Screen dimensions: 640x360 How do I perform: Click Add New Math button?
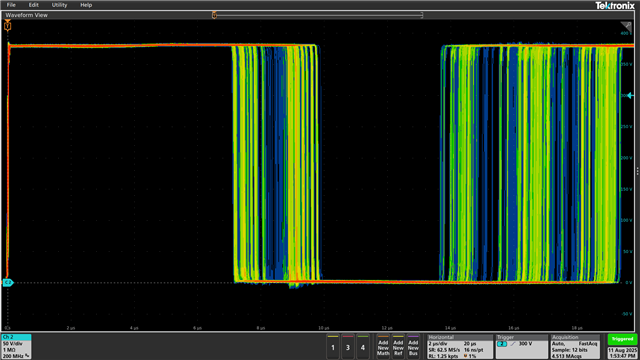(x=383, y=347)
